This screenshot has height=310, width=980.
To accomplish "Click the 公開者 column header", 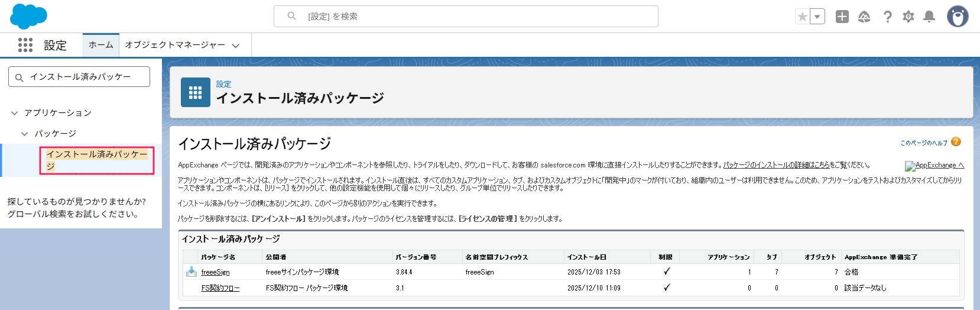I will pyautogui.click(x=276, y=257).
